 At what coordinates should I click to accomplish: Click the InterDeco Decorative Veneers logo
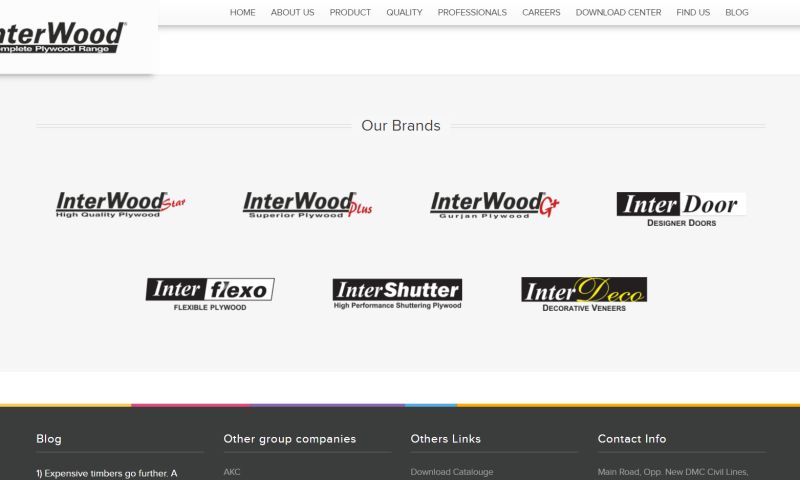(x=584, y=294)
